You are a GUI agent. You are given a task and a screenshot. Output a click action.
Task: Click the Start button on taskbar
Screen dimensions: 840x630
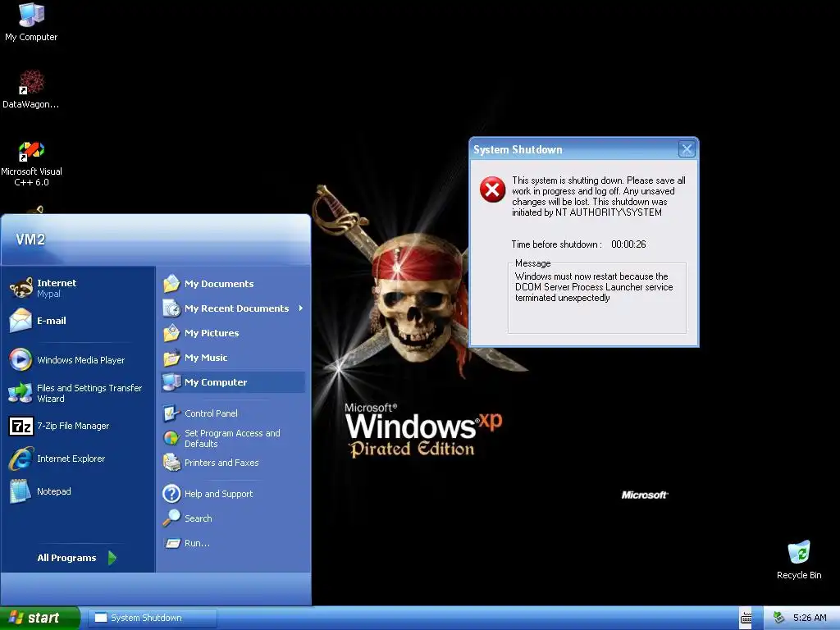(x=39, y=618)
